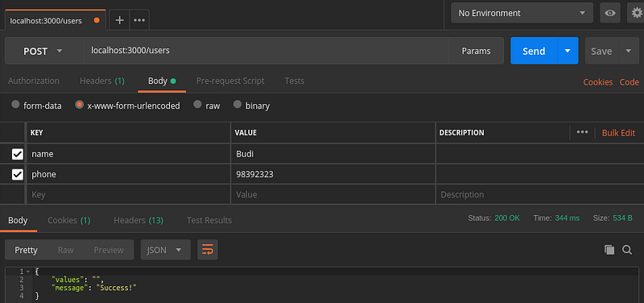Screen dimensions: 644x303
Task: Click the empty Description field
Action: [x=539, y=194]
